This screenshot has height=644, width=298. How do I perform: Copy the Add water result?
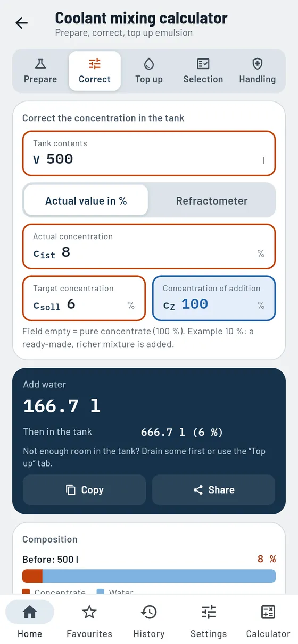click(84, 490)
